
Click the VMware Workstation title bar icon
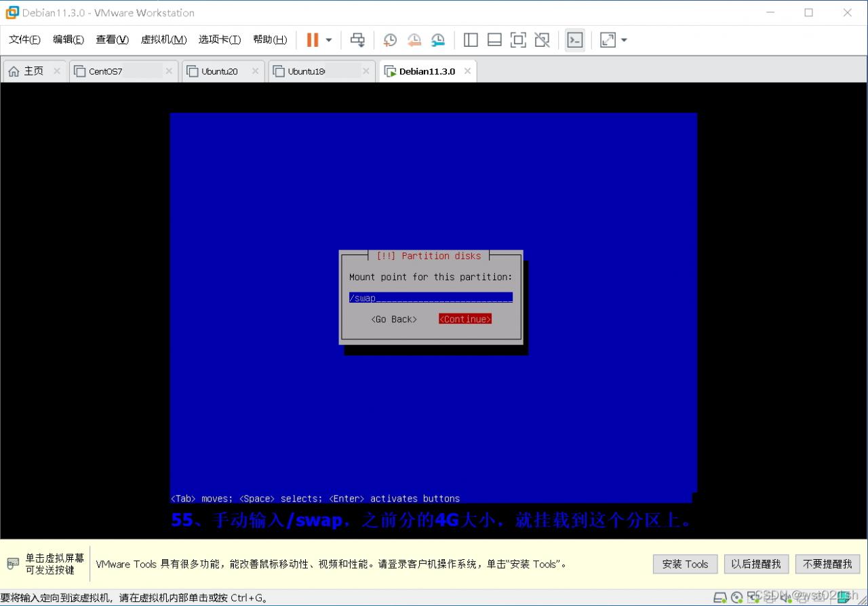pos(12,12)
